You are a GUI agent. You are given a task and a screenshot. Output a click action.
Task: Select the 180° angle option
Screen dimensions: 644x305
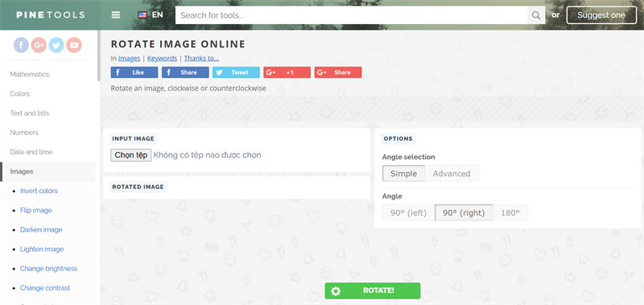510,212
